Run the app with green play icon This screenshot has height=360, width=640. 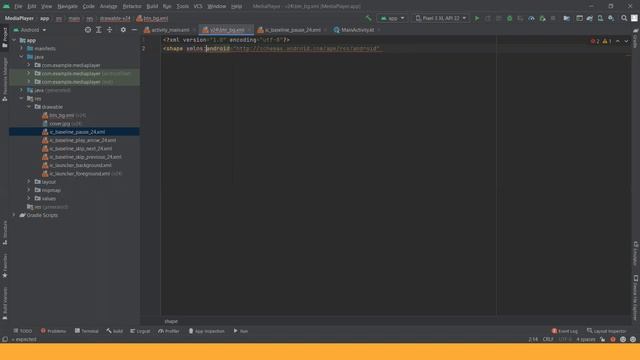pyautogui.click(x=477, y=18)
